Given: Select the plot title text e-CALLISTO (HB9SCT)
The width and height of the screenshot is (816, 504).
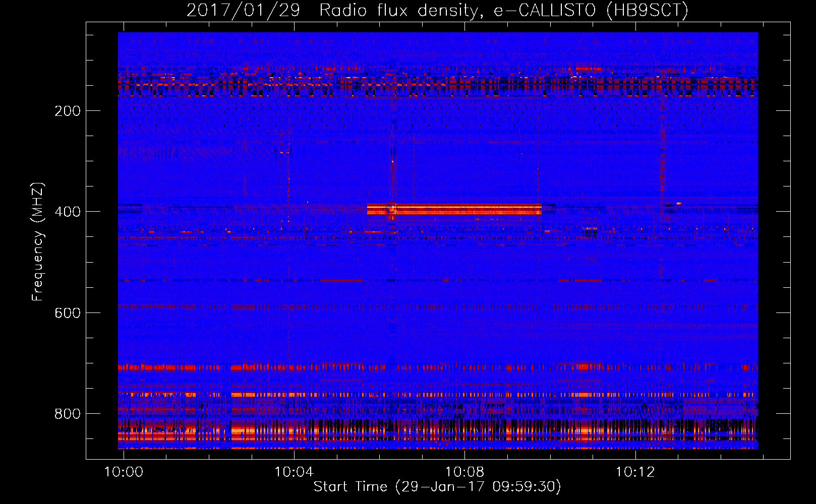Looking at the screenshot, I should coord(591,10).
